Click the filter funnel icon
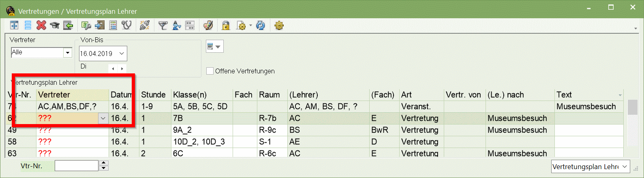This screenshot has height=178, width=644. (x=163, y=26)
